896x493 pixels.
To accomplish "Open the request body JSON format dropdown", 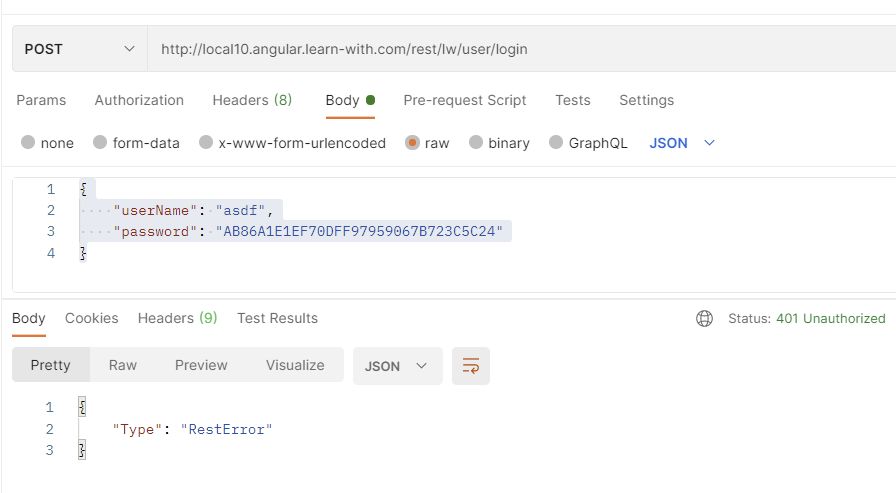I will pyautogui.click(x=682, y=143).
